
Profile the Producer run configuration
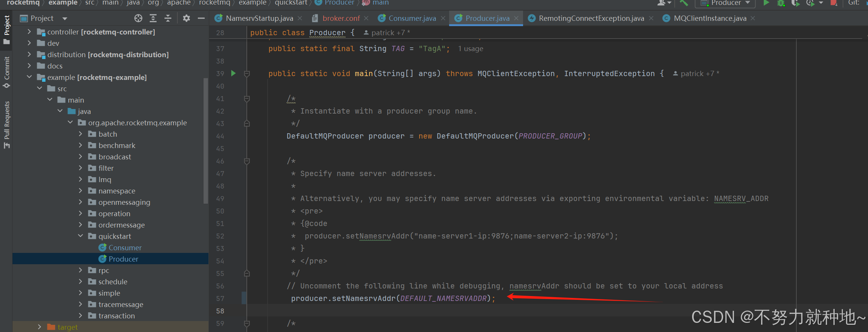[810, 3]
